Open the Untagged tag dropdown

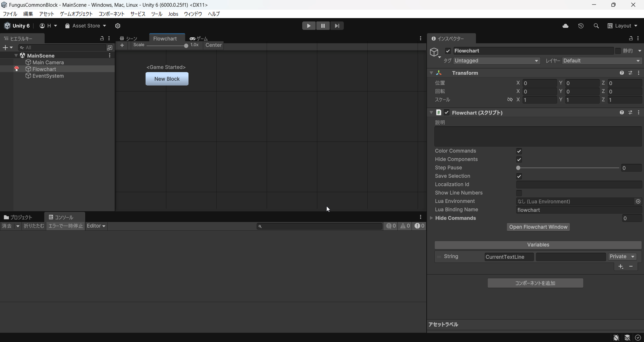(x=497, y=60)
